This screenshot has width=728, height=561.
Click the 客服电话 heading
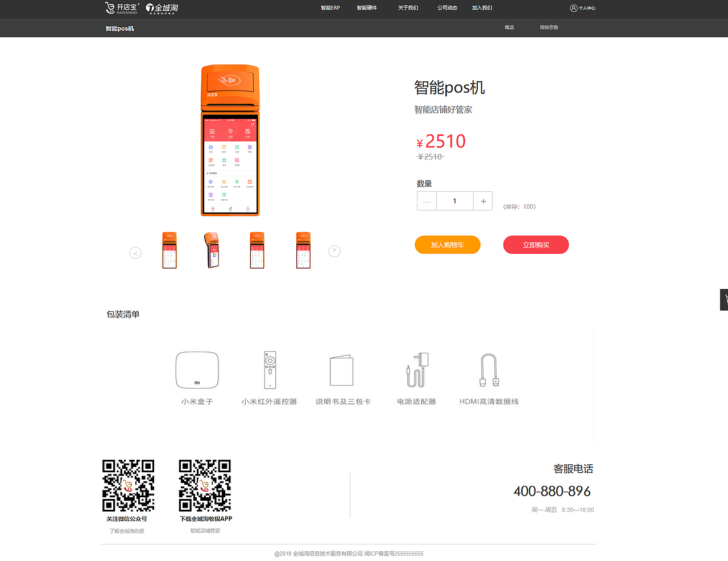tap(573, 469)
